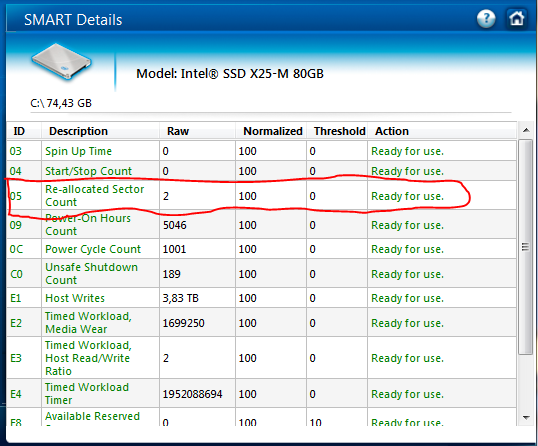Click ID cell E2
This screenshot has width=538, height=446.
click(x=16, y=323)
